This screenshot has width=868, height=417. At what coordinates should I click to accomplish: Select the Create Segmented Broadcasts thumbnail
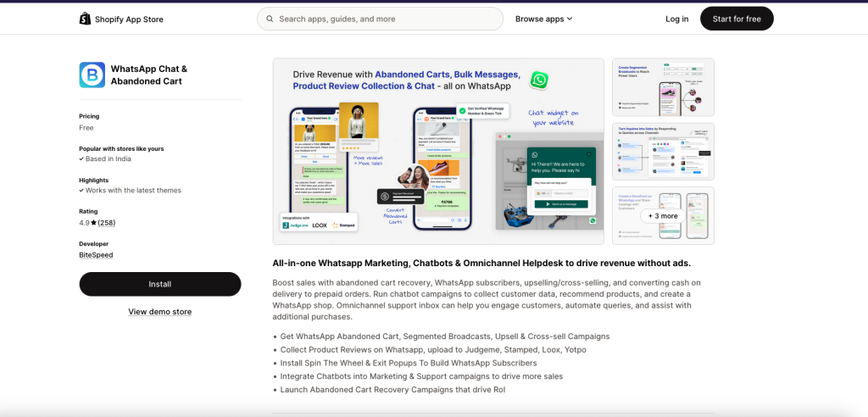pos(663,87)
